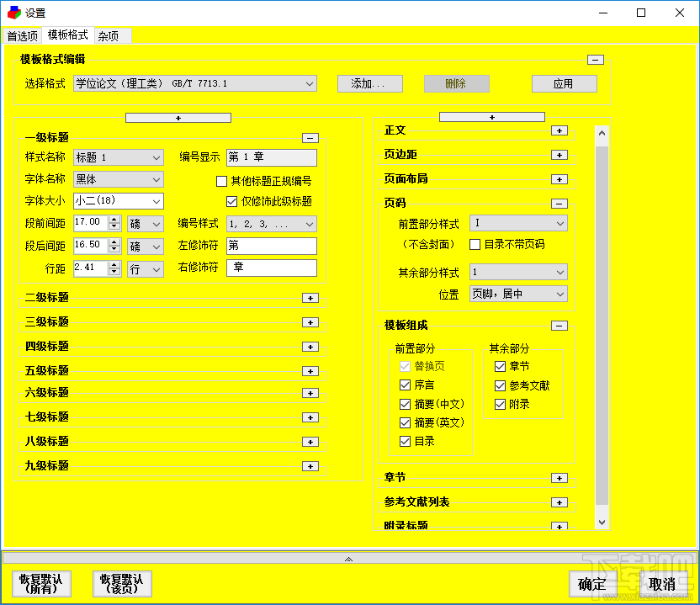Viewport: 700px width, 605px height.
Task: Click the 删除 button
Action: 456,83
